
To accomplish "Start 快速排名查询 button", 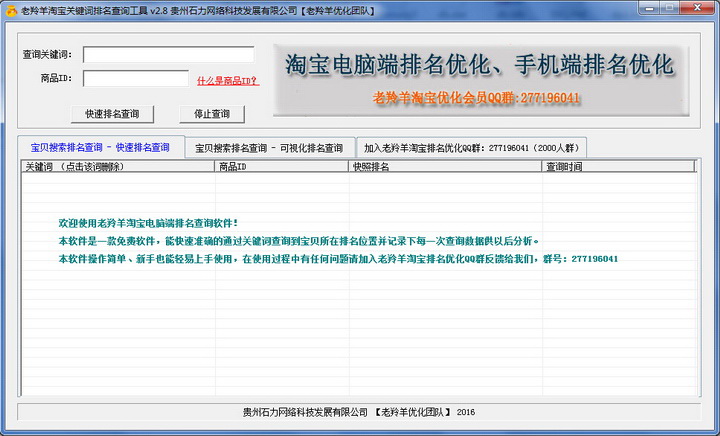I will 112,114.
